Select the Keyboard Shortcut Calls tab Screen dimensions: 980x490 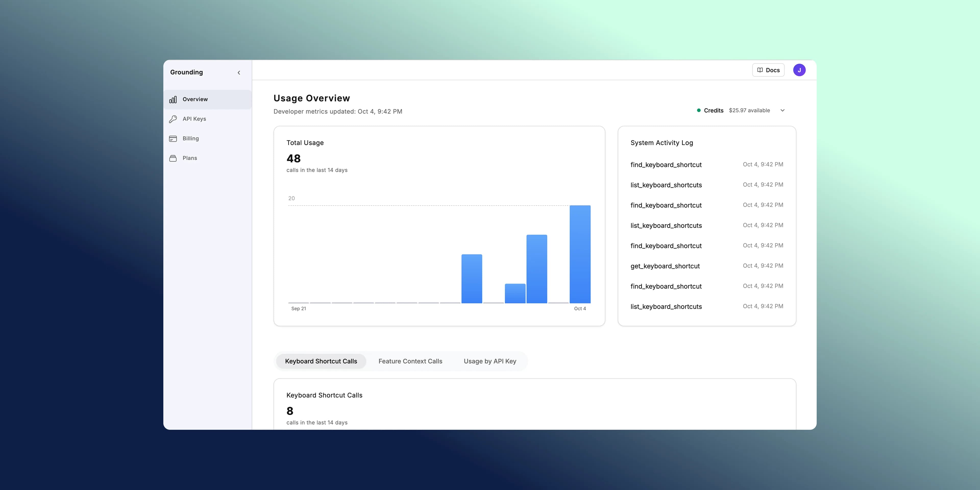[x=321, y=361]
